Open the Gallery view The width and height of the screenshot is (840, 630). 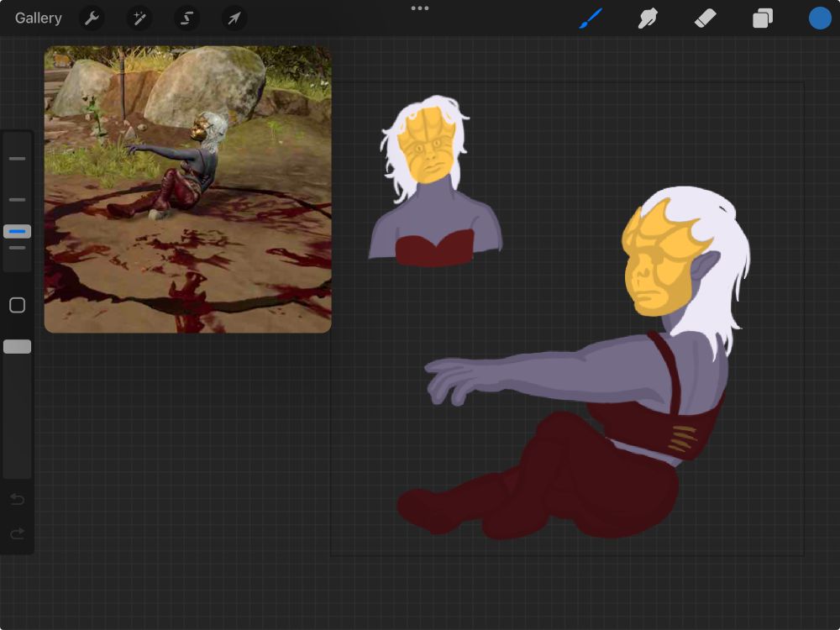click(x=39, y=18)
